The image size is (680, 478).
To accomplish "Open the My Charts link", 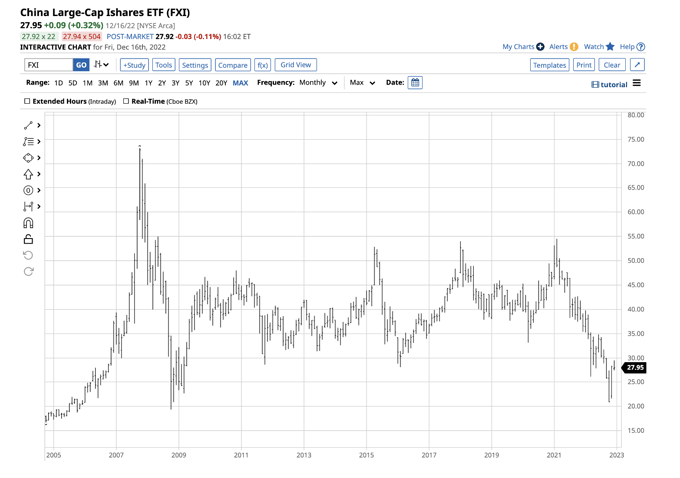I will [518, 46].
